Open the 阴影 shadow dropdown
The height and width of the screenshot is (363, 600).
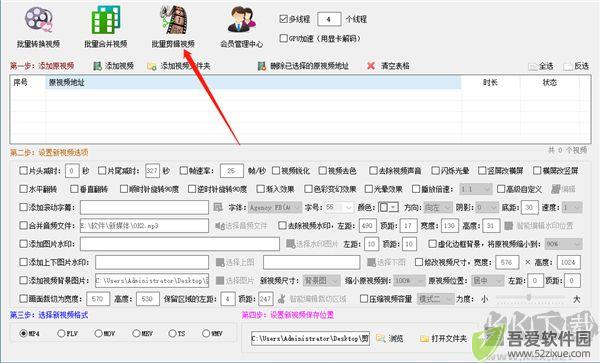pos(487,207)
